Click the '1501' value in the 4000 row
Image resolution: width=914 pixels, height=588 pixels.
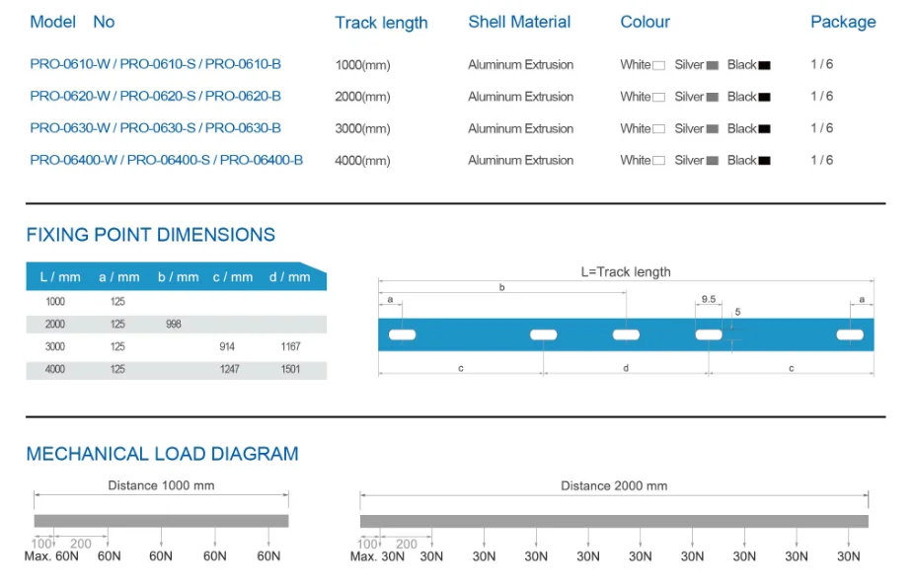tap(290, 369)
